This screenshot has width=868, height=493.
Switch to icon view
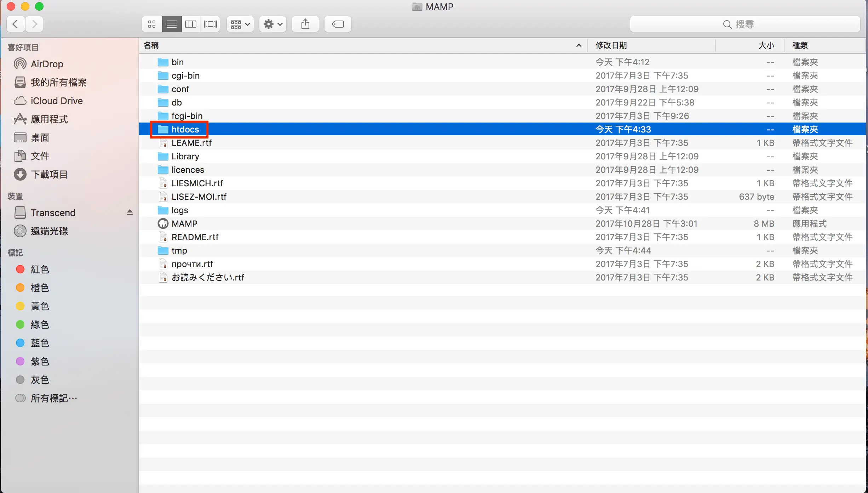coord(152,24)
